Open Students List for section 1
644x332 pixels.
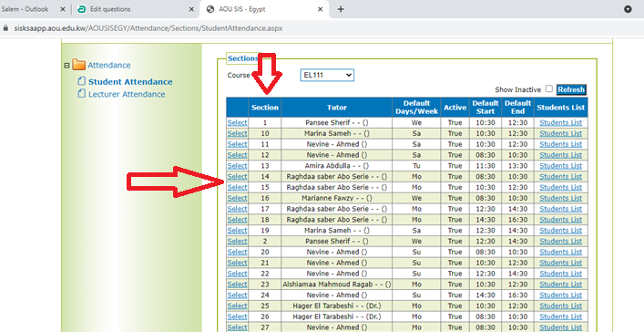[x=560, y=122]
